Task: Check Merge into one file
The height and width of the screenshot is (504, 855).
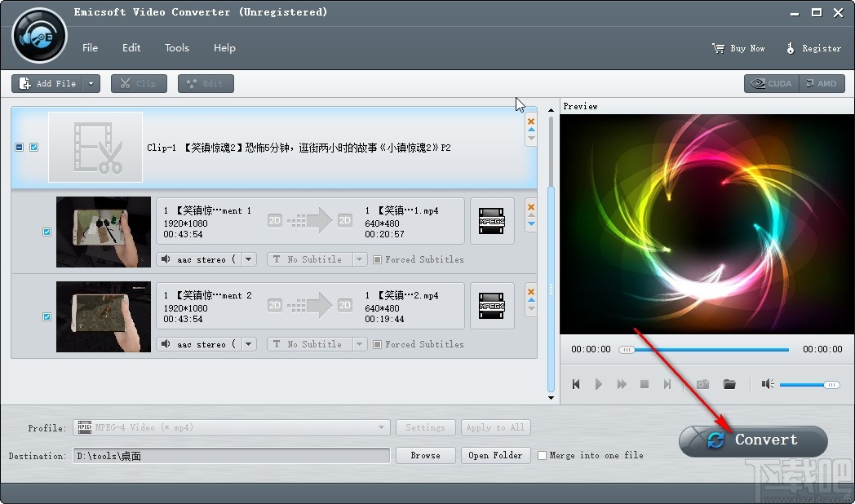Action: [542, 456]
